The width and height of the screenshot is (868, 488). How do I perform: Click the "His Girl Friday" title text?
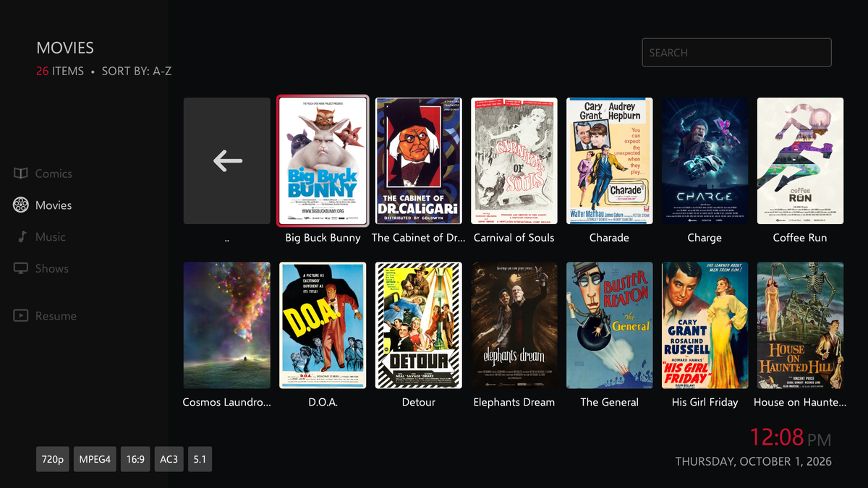(705, 402)
